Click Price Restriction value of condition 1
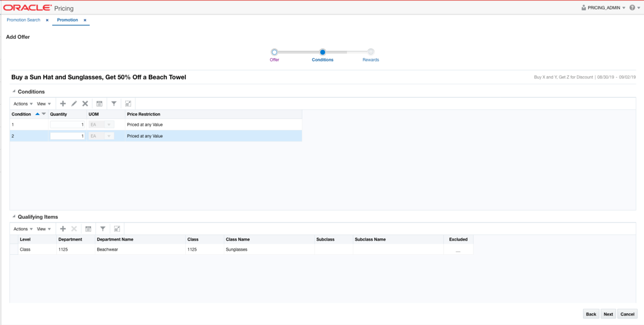This screenshot has height=325, width=644. tap(145, 125)
